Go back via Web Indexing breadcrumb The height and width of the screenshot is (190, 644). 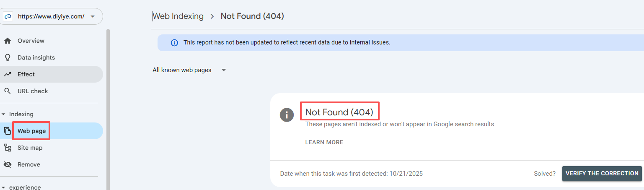click(x=178, y=16)
